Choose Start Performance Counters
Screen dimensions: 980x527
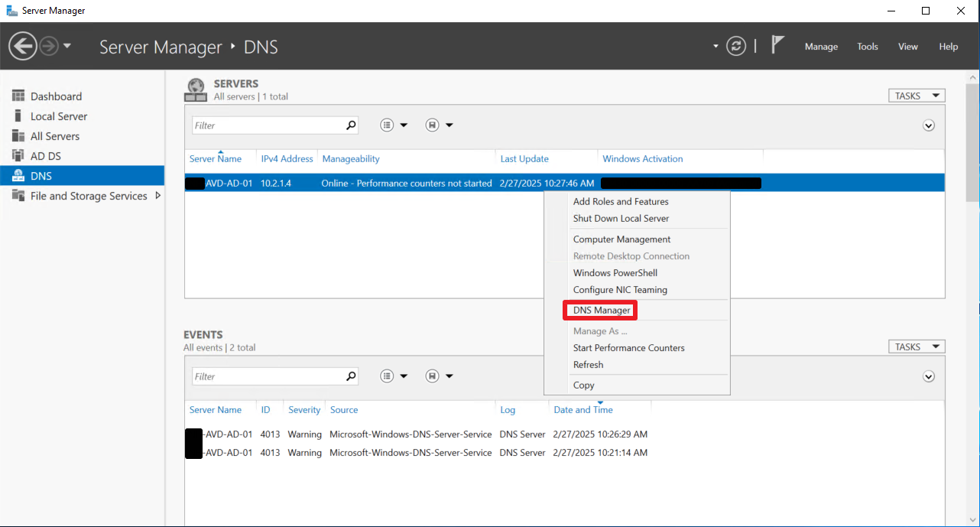tap(629, 348)
